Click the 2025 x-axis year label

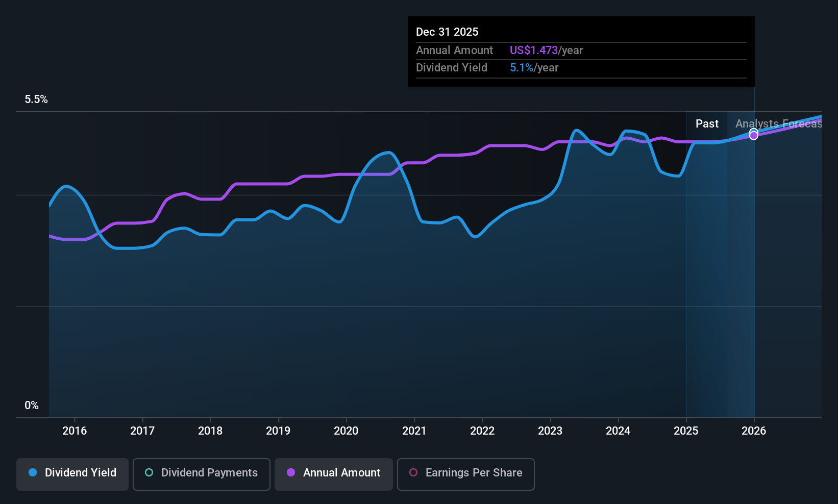(686, 431)
